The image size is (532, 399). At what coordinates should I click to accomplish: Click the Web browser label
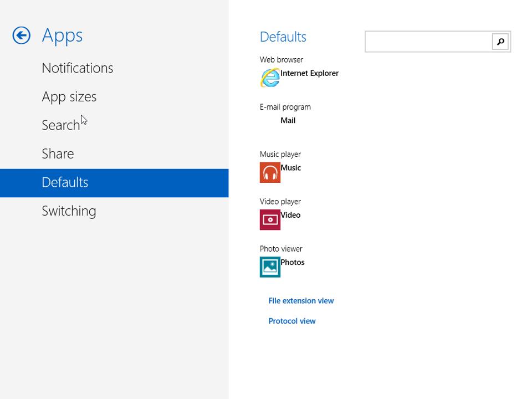[x=282, y=60]
